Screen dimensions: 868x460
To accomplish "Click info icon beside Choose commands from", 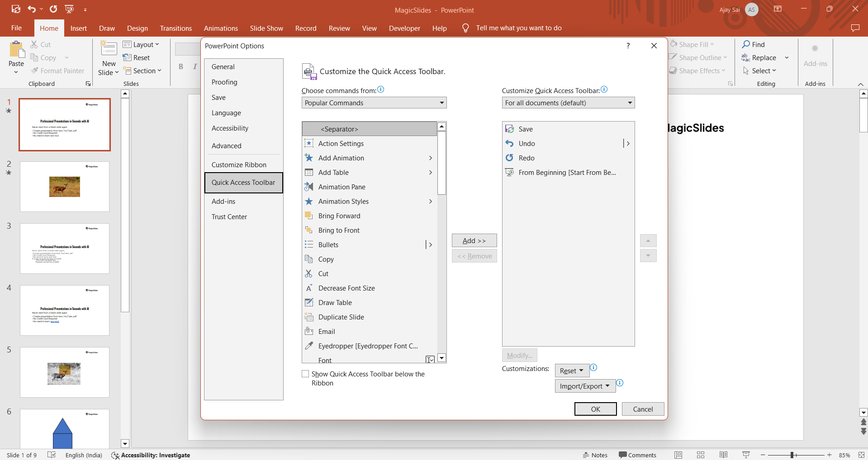I will [381, 89].
